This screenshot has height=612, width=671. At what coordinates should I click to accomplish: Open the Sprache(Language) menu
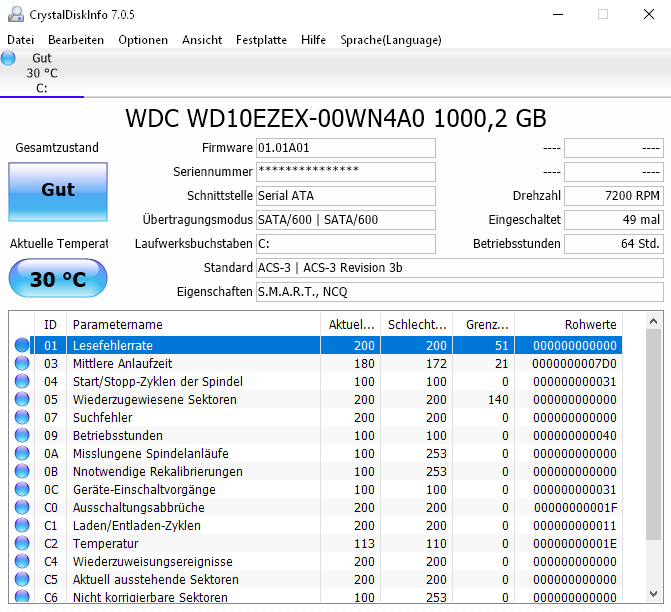point(391,40)
